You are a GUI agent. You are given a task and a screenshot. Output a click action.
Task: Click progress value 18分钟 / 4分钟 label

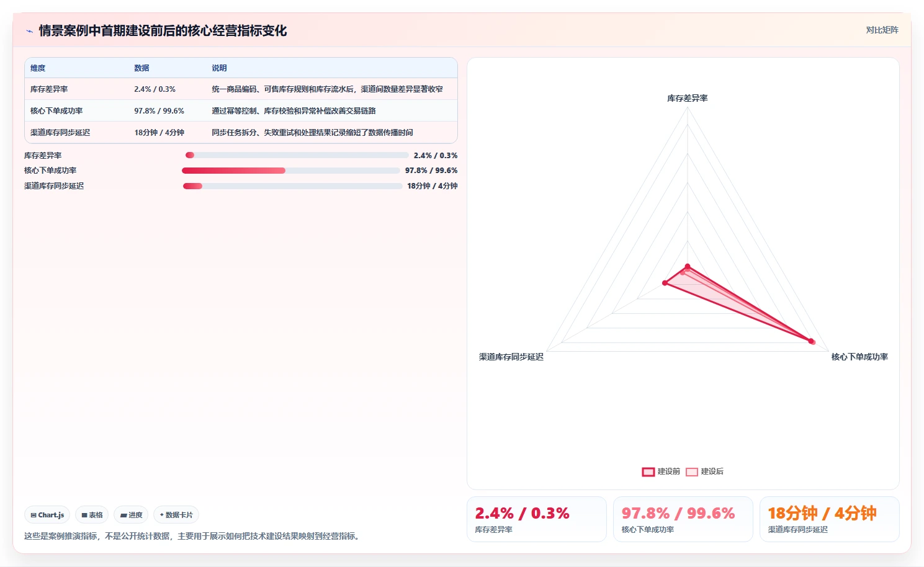click(433, 186)
